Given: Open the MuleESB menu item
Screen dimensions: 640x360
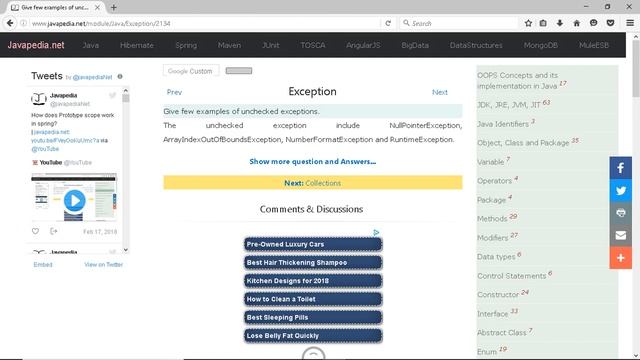Looking at the screenshot, I should coord(594,45).
